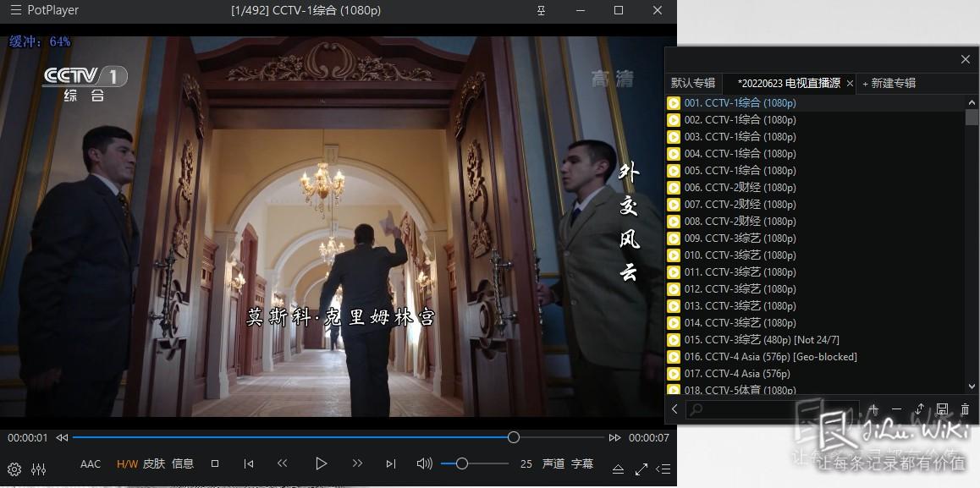Click the yellow icon of item 011
The width and height of the screenshot is (980, 488).
tap(674, 271)
